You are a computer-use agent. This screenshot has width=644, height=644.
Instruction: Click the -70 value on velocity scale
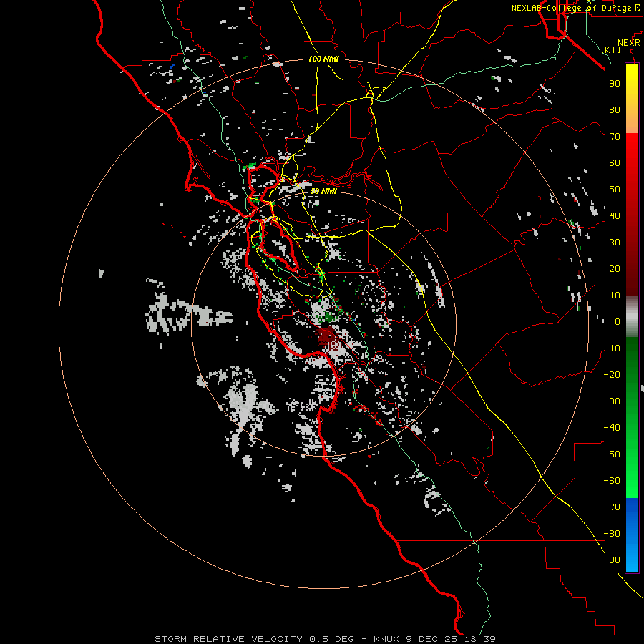point(612,507)
